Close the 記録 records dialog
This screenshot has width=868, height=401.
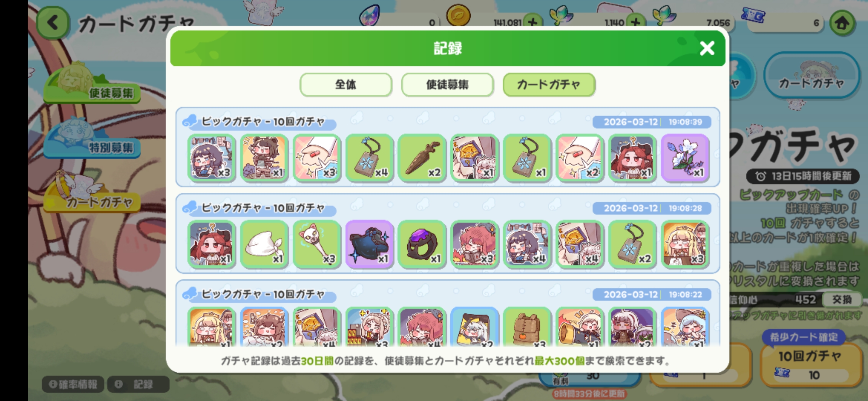click(707, 48)
